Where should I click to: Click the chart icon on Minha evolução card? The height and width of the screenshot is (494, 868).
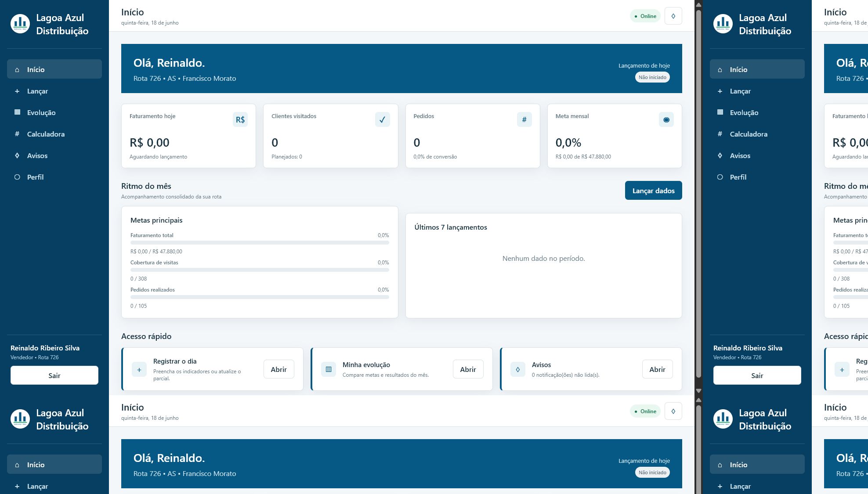[x=329, y=370]
